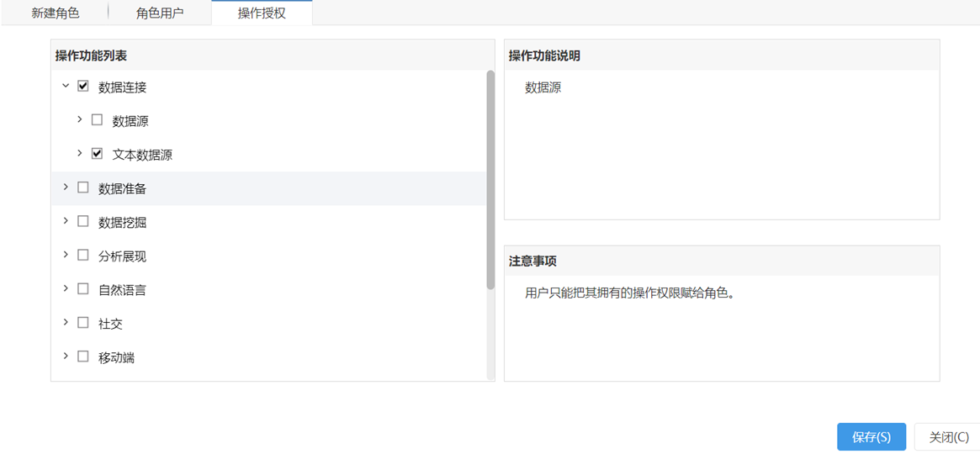Viewport: 980px width, 454px height.
Task: Expand the 文本数据源 node arrow
Action: (79, 153)
